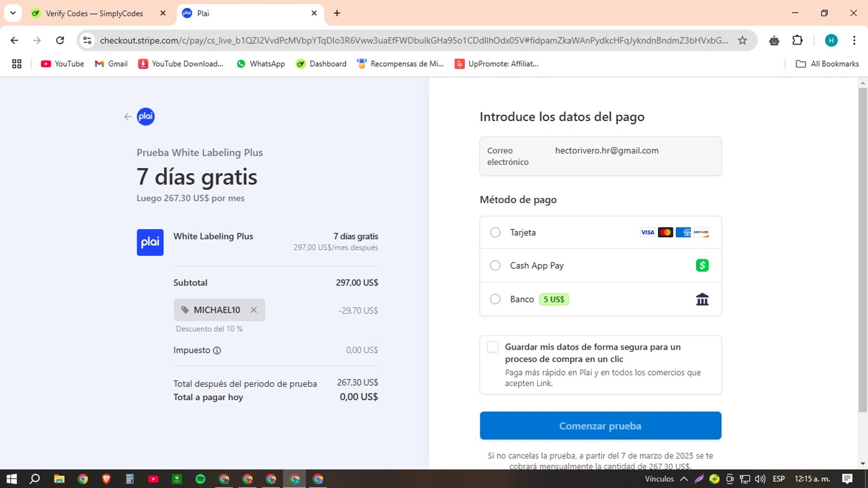This screenshot has width=868, height=488.
Task: Open File Explorer from the taskbar
Action: click(59, 479)
